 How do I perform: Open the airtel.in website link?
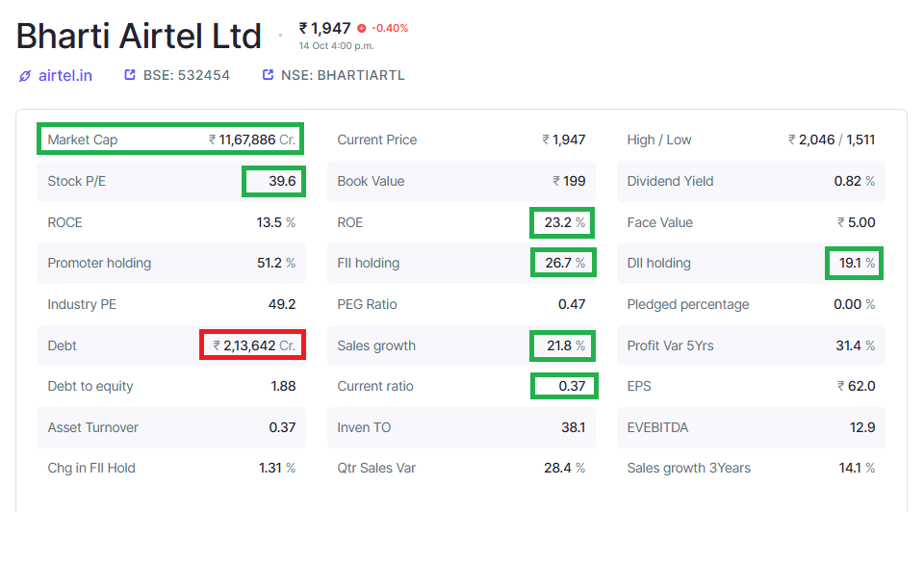click(x=65, y=75)
